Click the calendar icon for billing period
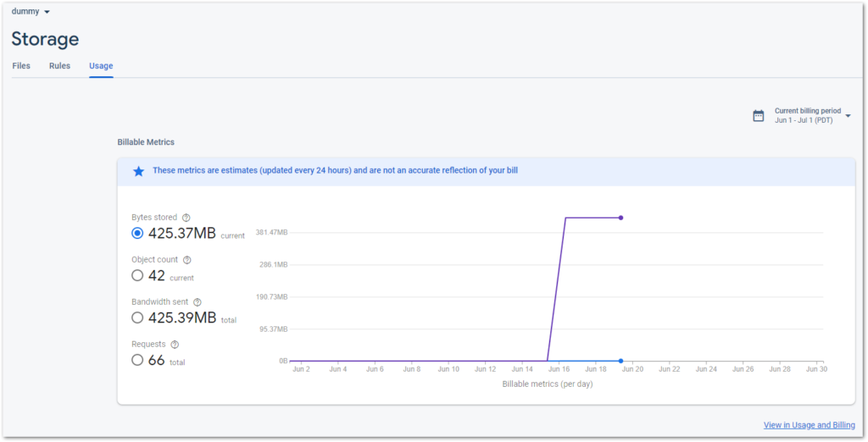868x442 pixels. [759, 116]
